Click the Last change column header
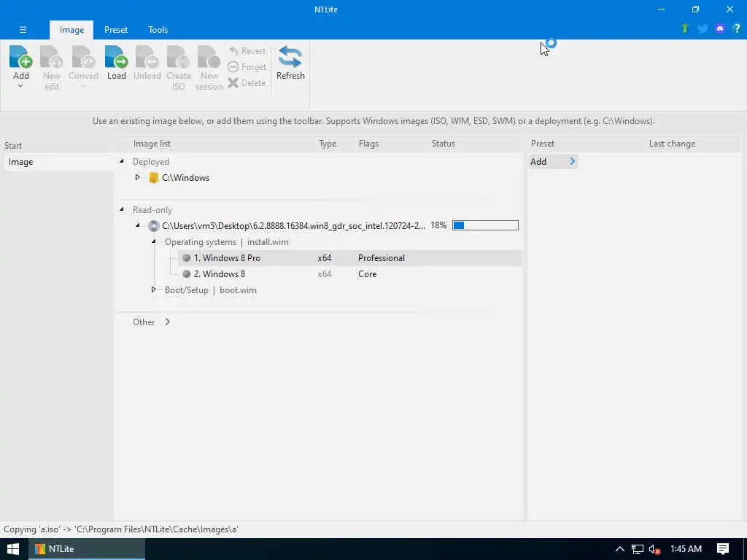Screen dimensions: 747x560 (x=672, y=144)
